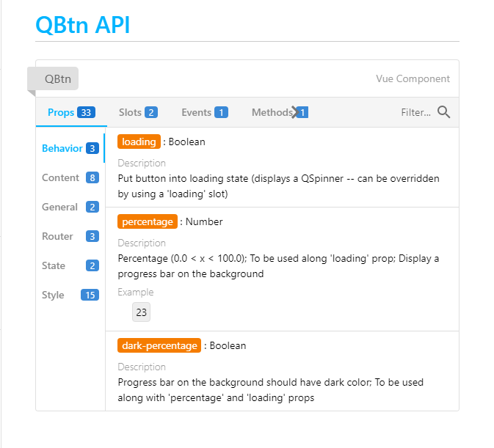Click the Behavior count badge 3

[x=92, y=148]
